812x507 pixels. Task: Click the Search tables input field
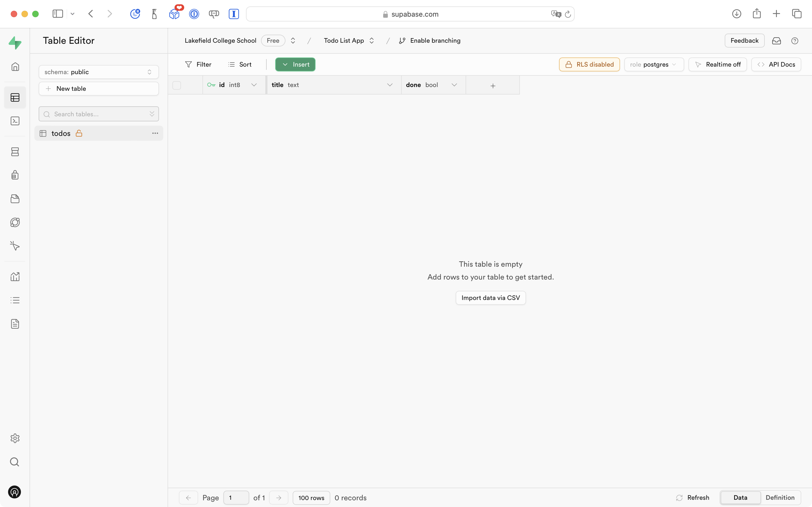coord(97,114)
